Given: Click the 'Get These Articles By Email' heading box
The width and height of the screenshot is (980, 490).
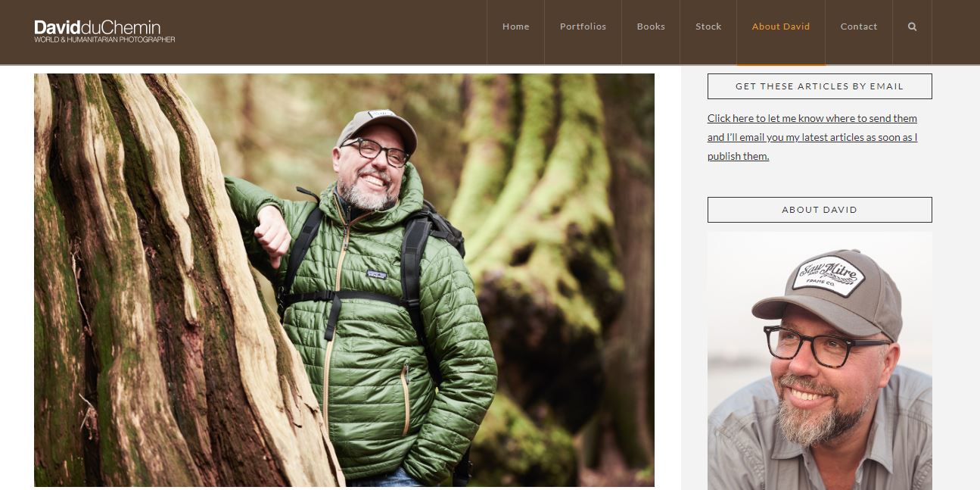Looking at the screenshot, I should pos(820,86).
